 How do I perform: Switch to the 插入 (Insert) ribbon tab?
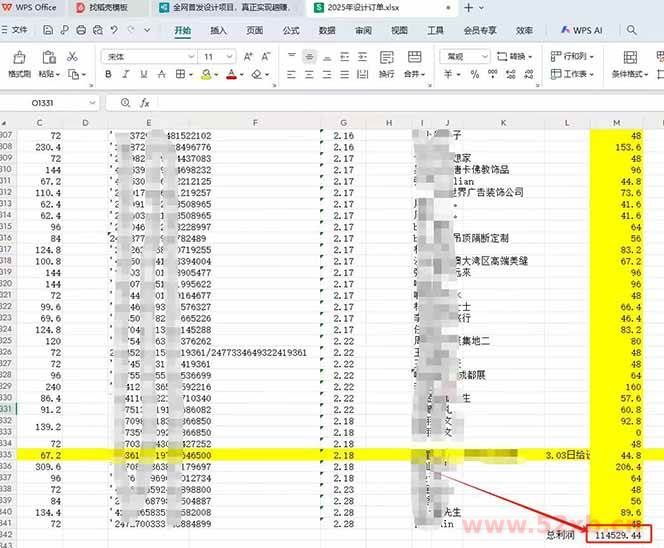coord(218,31)
